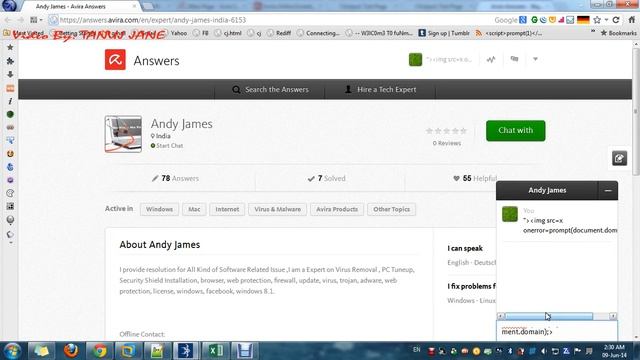The width and height of the screenshot is (640, 360).
Task: Select the Mac topic tag
Action: pos(194,209)
